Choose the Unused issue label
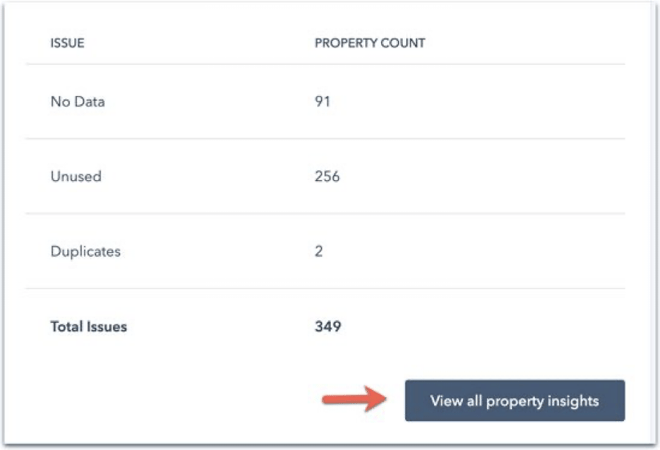The width and height of the screenshot is (660, 450). [x=76, y=176]
